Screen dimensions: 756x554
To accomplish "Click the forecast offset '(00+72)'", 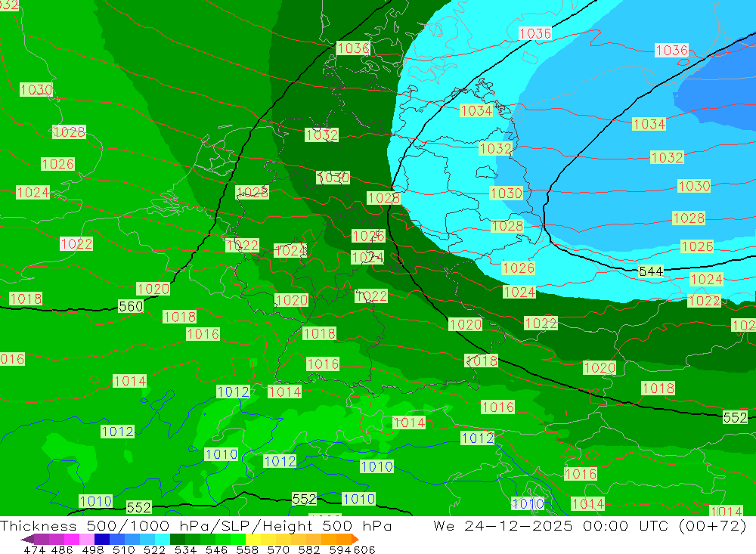I will (x=712, y=525).
